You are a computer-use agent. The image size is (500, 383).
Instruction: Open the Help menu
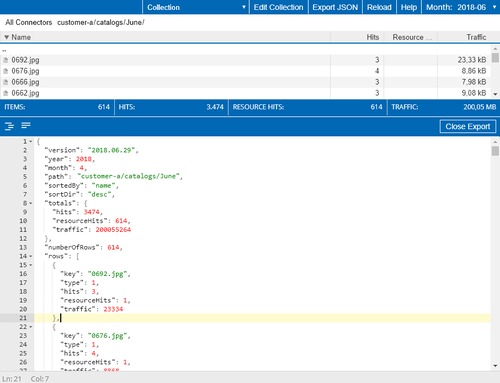409,7
